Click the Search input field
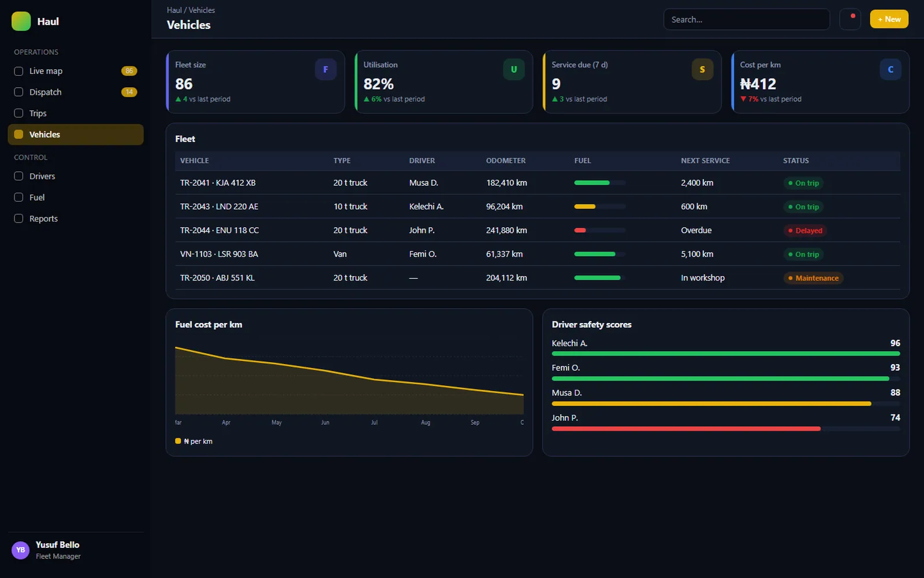The height and width of the screenshot is (578, 924). coord(747,19)
